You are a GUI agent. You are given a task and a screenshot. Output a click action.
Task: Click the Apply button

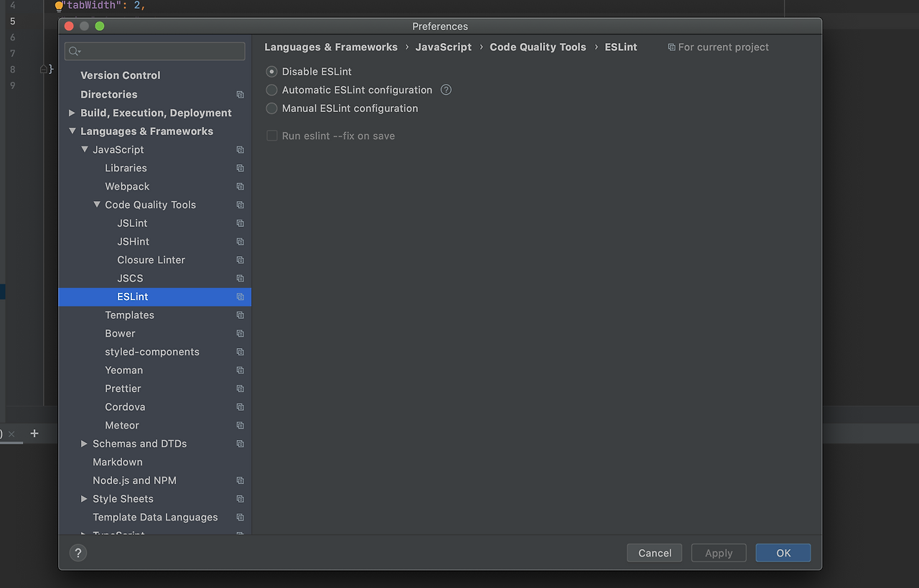(719, 553)
